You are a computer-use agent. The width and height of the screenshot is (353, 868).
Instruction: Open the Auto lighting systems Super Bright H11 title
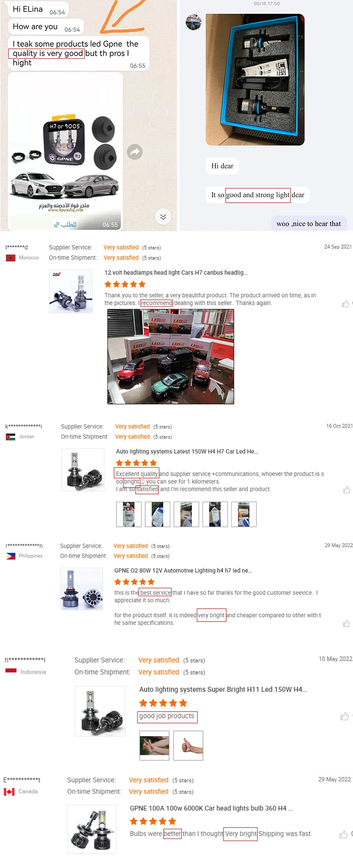(x=223, y=689)
